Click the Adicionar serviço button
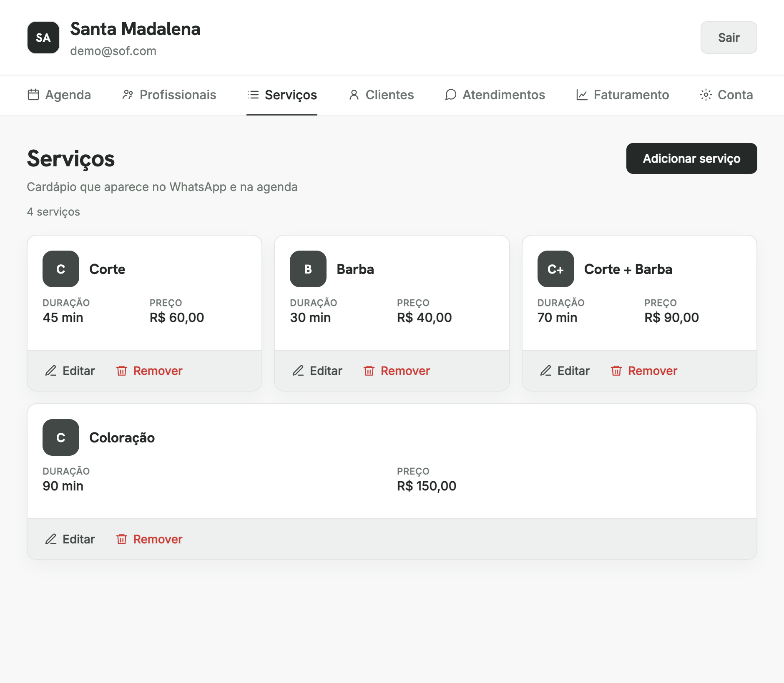This screenshot has width=784, height=683. pos(691,158)
